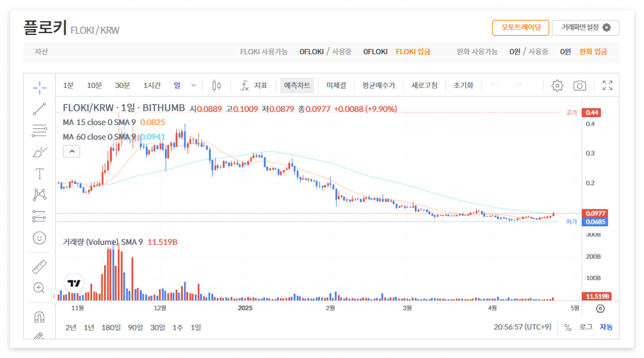Select the brush drawing tool

click(x=40, y=152)
